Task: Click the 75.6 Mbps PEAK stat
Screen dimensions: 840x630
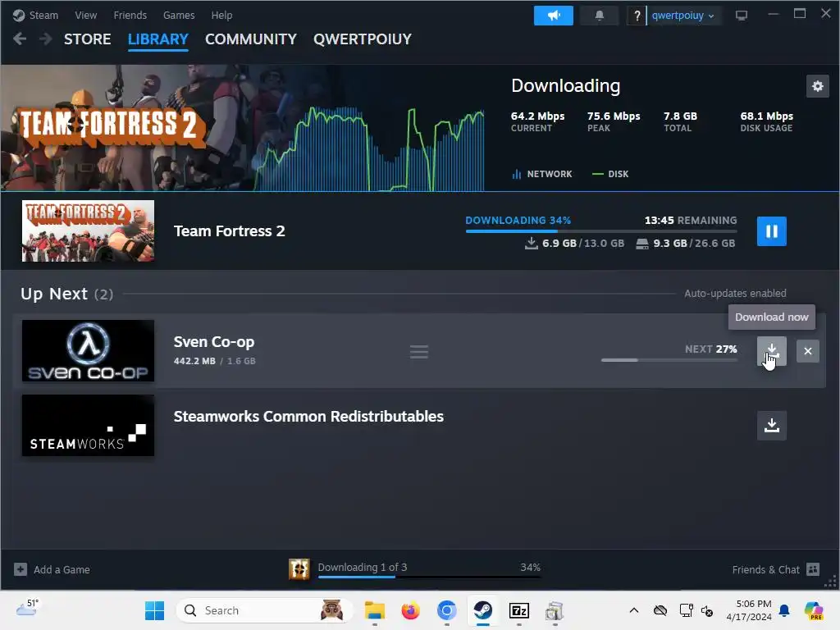Action: click(614, 121)
